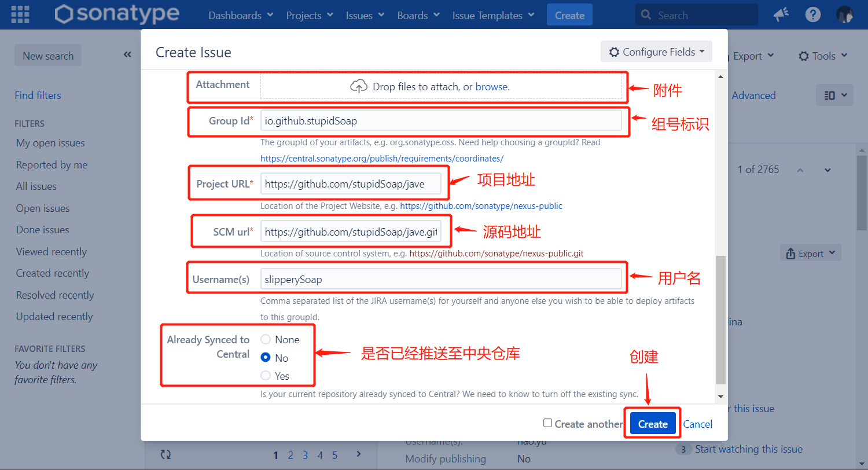Select Updated recently filter

pyautogui.click(x=54, y=317)
